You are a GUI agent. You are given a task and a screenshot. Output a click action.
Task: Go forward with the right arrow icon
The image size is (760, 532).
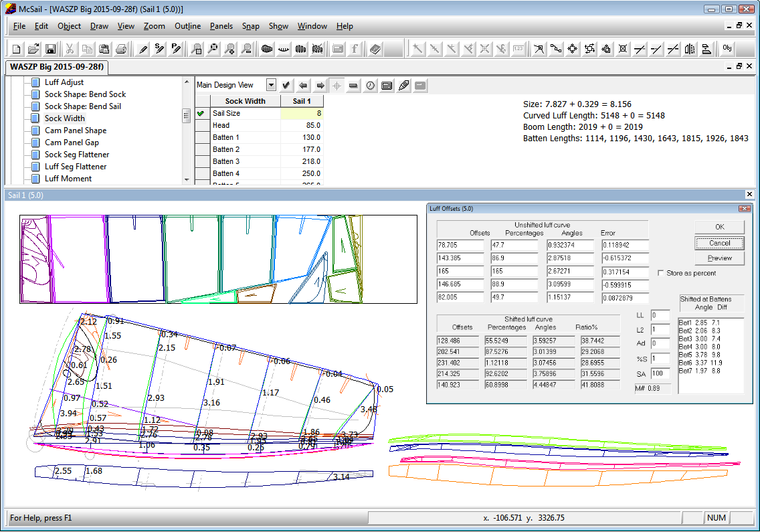(320, 86)
